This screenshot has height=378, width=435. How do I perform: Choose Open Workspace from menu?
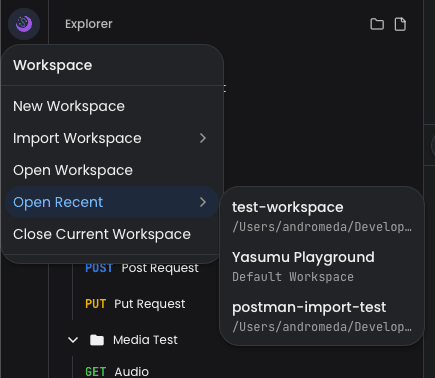pos(112,170)
